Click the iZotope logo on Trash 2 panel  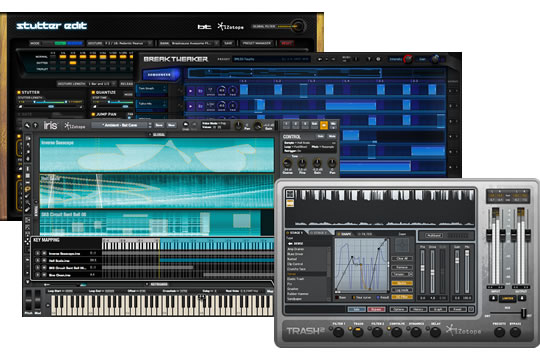click(x=463, y=330)
